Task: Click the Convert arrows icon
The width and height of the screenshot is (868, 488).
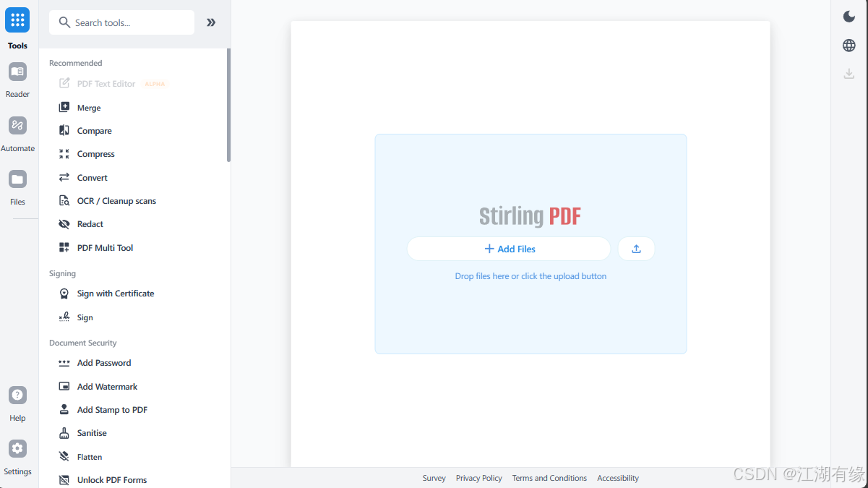Action: pyautogui.click(x=64, y=177)
